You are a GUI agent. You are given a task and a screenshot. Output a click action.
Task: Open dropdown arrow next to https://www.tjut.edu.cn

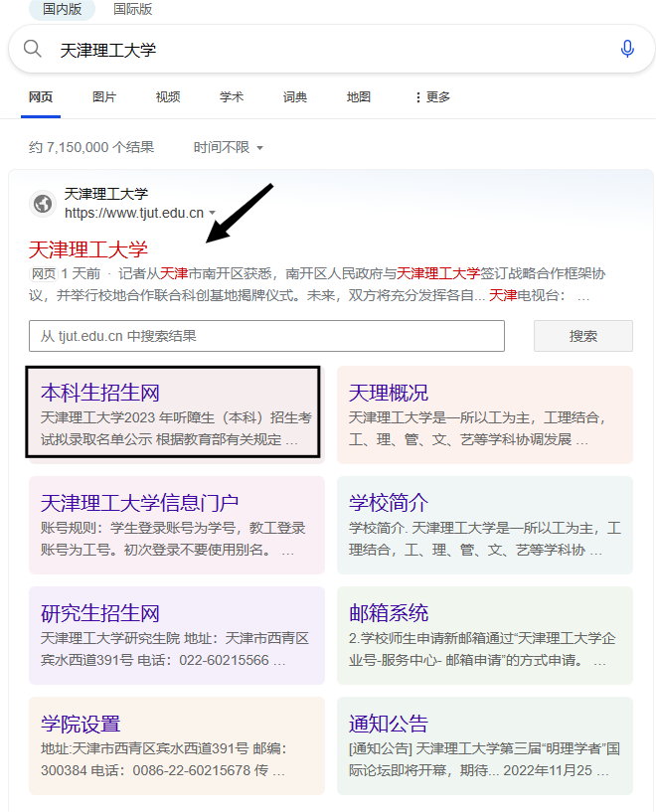(213, 213)
